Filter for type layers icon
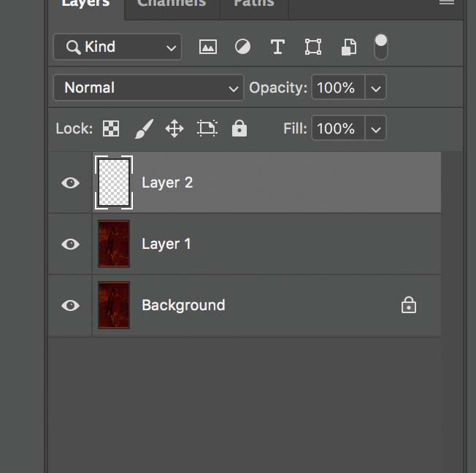Viewport: 476px width, 473px height. pyautogui.click(x=277, y=47)
